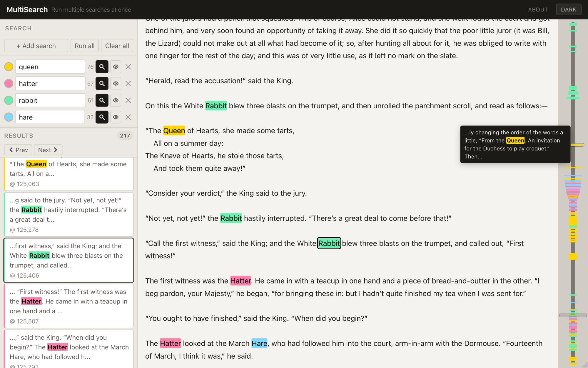Click queen match count 76
588x368 pixels.
click(90, 67)
